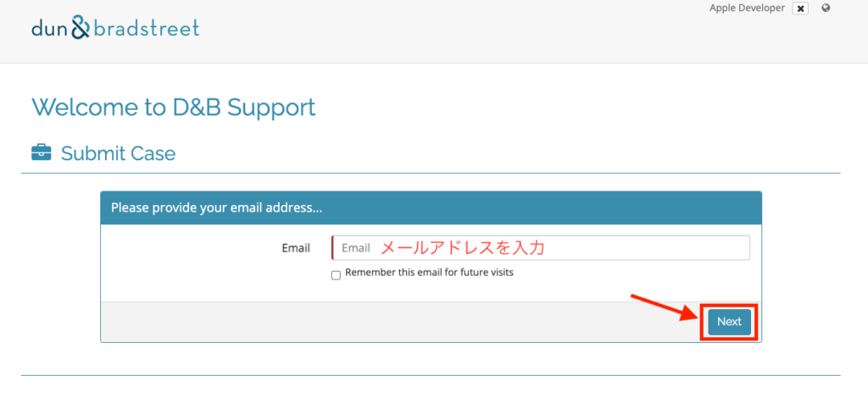Image resolution: width=868 pixels, height=403 pixels.
Task: Click the Email field label
Action: pos(296,248)
